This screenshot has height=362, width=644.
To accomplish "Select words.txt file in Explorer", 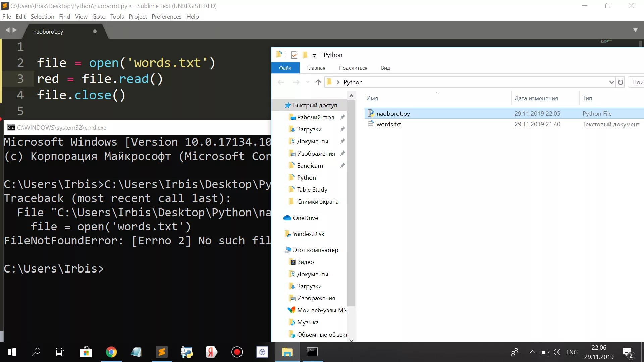I will click(x=389, y=124).
